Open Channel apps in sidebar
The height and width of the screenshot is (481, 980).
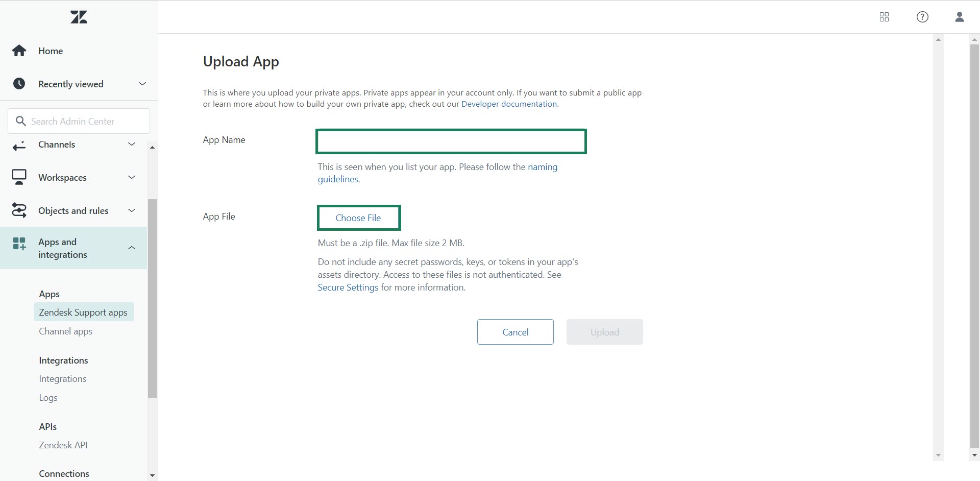pos(65,331)
